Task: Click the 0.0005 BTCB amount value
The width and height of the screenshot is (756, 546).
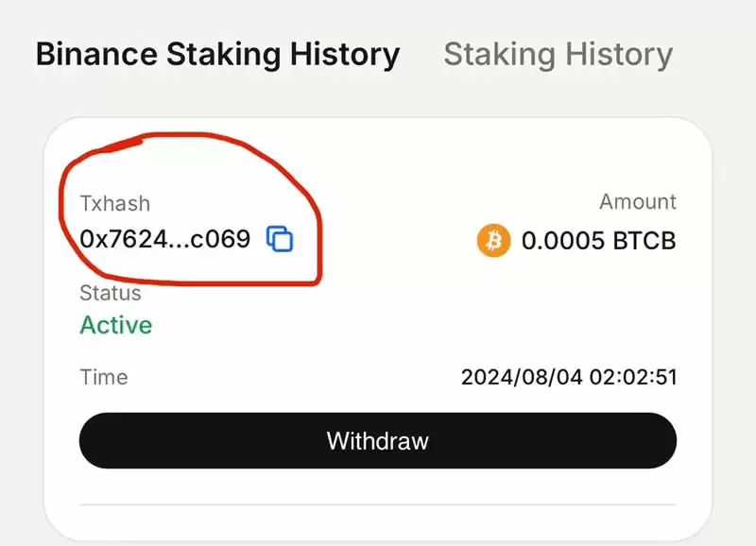Action: click(x=599, y=241)
